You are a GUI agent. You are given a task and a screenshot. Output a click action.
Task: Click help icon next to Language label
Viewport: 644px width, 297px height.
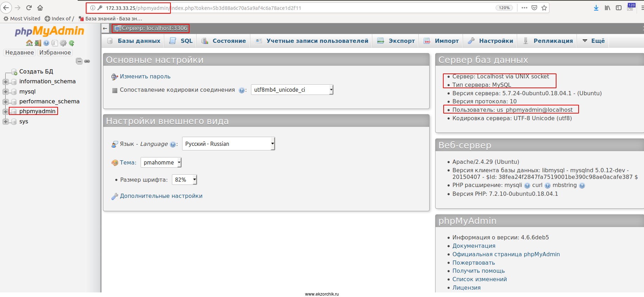coord(173,144)
